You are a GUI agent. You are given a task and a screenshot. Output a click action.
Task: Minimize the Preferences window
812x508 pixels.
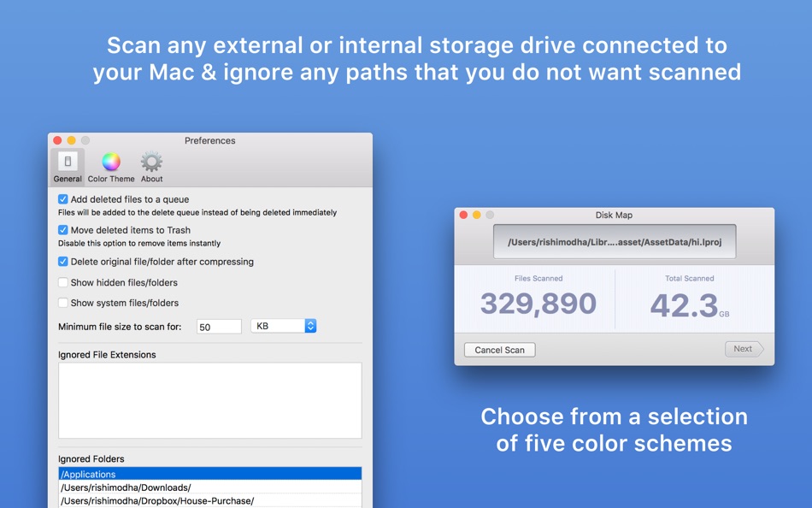pyautogui.click(x=72, y=140)
